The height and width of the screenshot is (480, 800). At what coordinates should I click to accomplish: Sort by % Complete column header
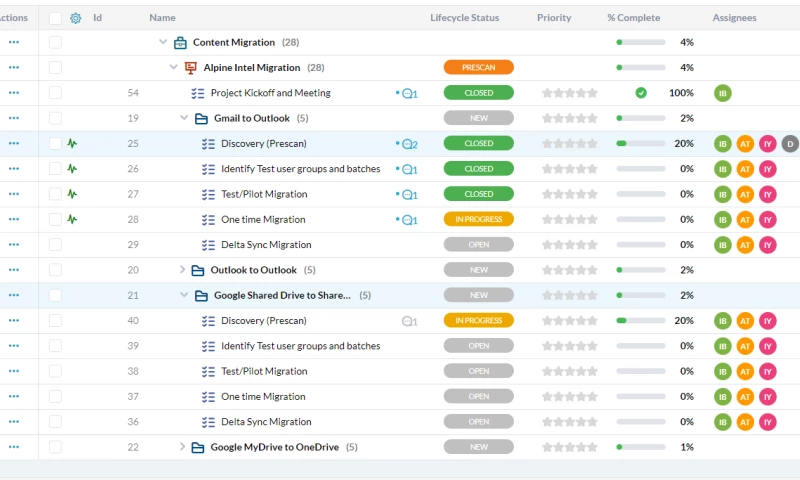pos(634,18)
